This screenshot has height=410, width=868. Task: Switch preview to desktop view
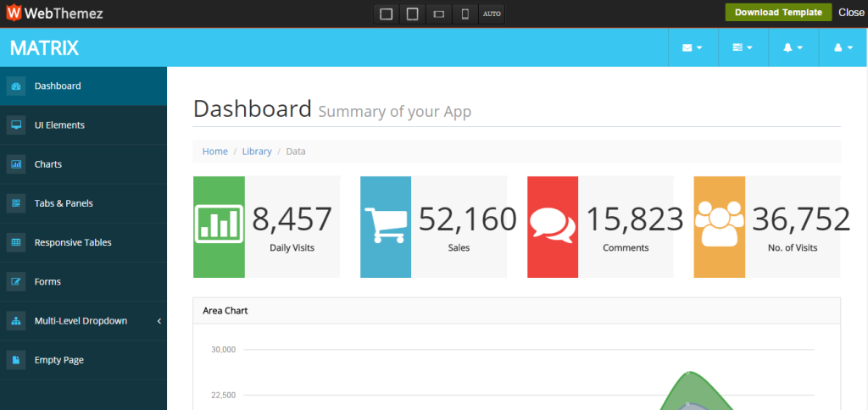click(x=387, y=14)
